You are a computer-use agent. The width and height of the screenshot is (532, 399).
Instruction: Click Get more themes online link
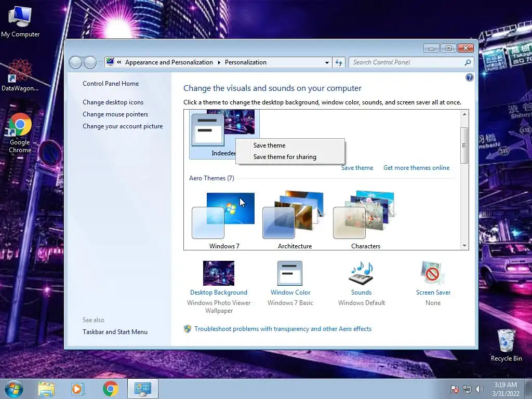[x=416, y=168]
